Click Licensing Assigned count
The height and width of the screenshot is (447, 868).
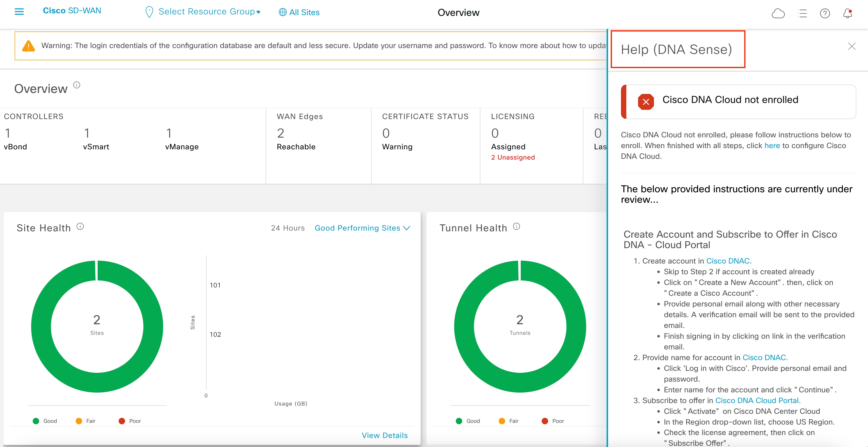495,133
